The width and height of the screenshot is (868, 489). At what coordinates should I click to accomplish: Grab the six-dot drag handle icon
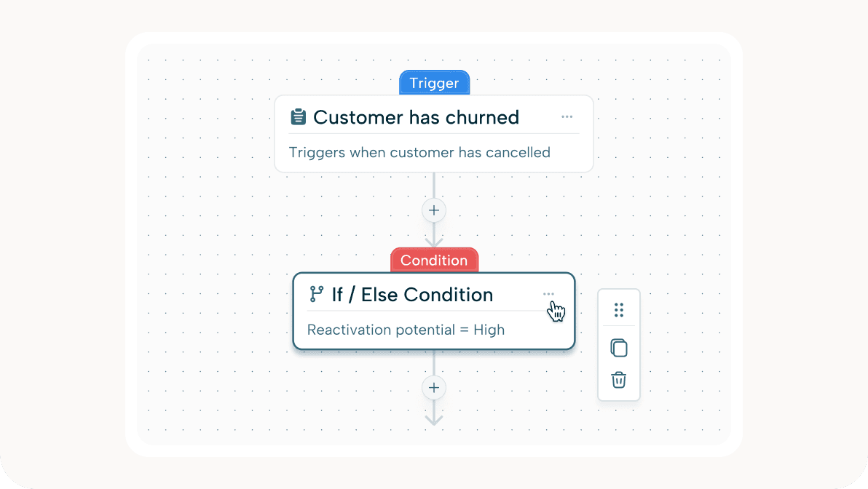point(619,310)
